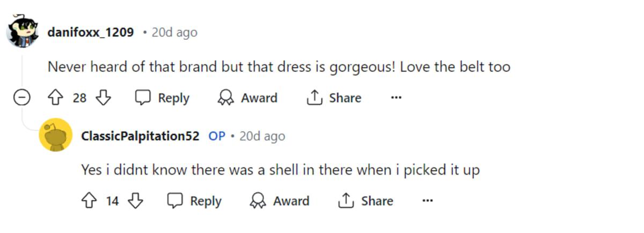The width and height of the screenshot is (644, 233).
Task: Give an Award to danifoxx_1209's comment
Action: (x=247, y=98)
